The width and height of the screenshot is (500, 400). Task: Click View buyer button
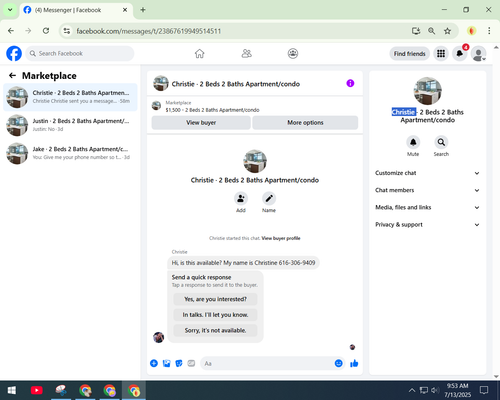(201, 123)
